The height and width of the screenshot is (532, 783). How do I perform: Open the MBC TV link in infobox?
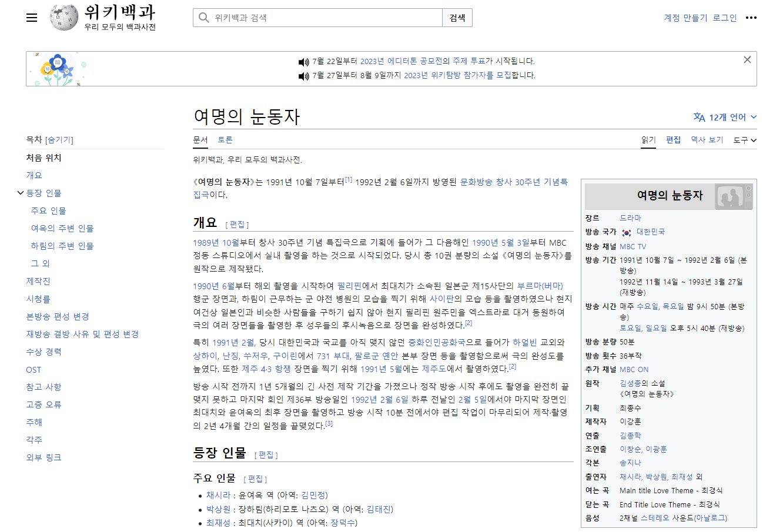[633, 247]
